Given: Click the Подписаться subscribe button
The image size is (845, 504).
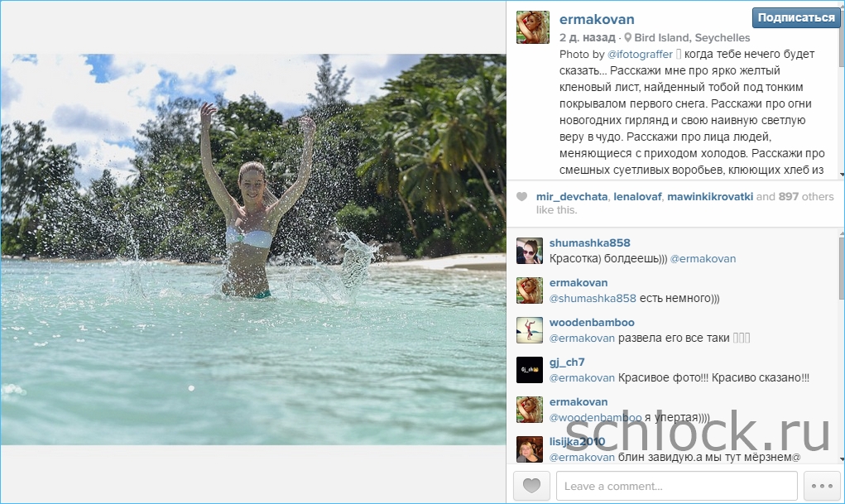Looking at the screenshot, I should pyautogui.click(x=796, y=17).
